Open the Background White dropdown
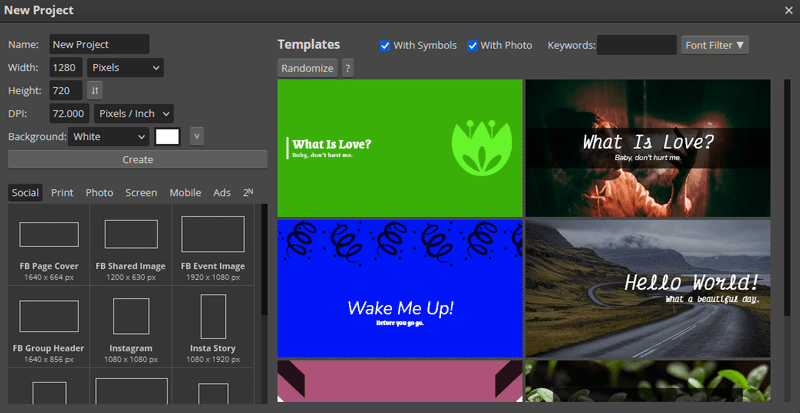 coord(109,136)
